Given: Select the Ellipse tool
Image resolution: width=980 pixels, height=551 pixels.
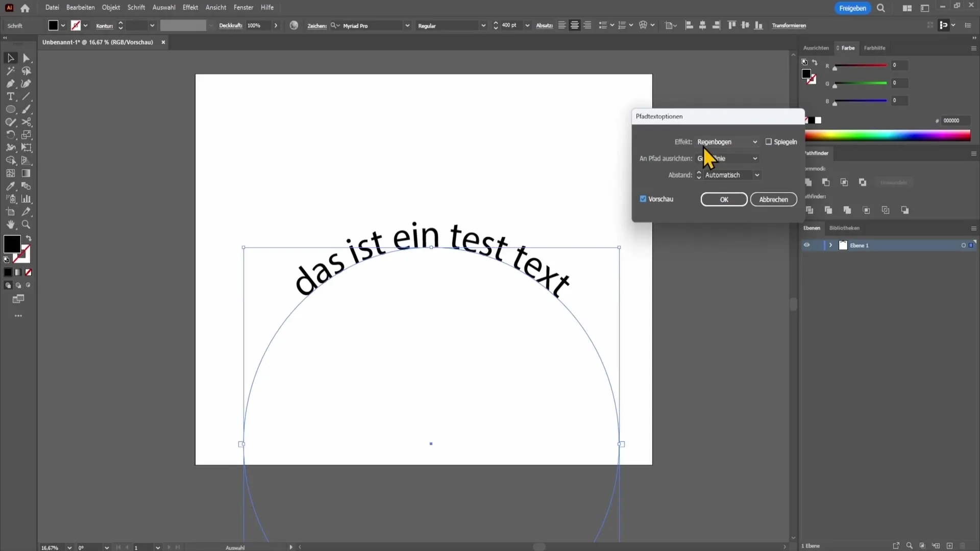Looking at the screenshot, I should [x=10, y=109].
